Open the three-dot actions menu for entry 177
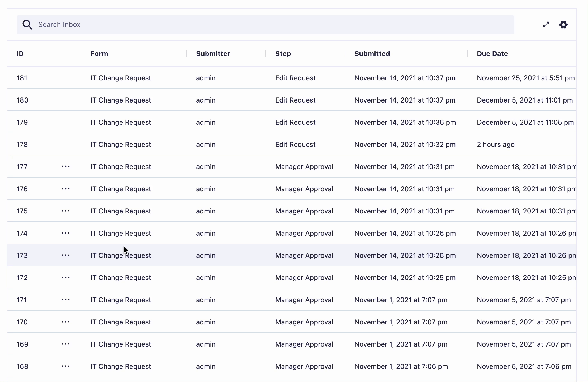 point(65,166)
